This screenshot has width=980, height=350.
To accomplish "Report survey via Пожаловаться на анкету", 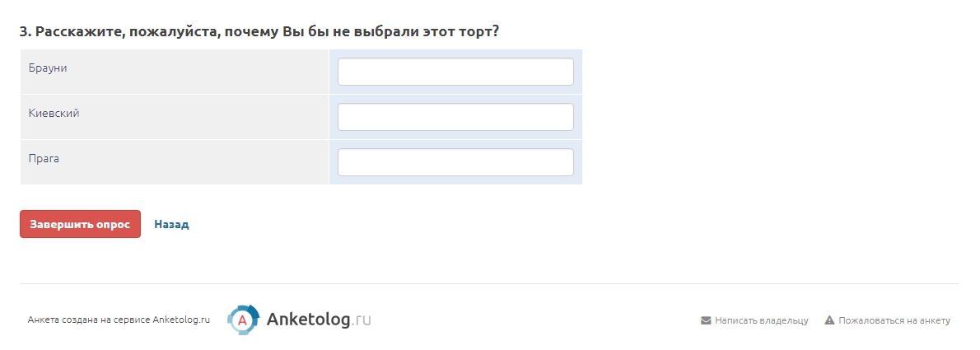I will 894,320.
